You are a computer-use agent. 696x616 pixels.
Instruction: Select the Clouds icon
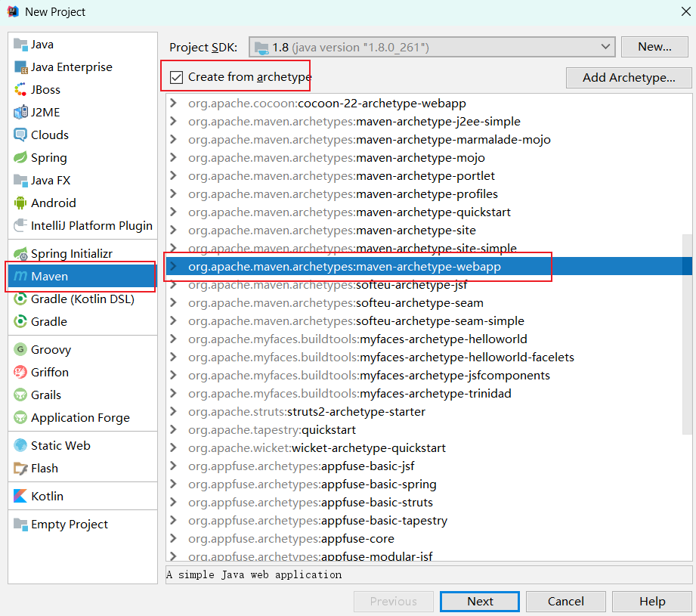20,135
